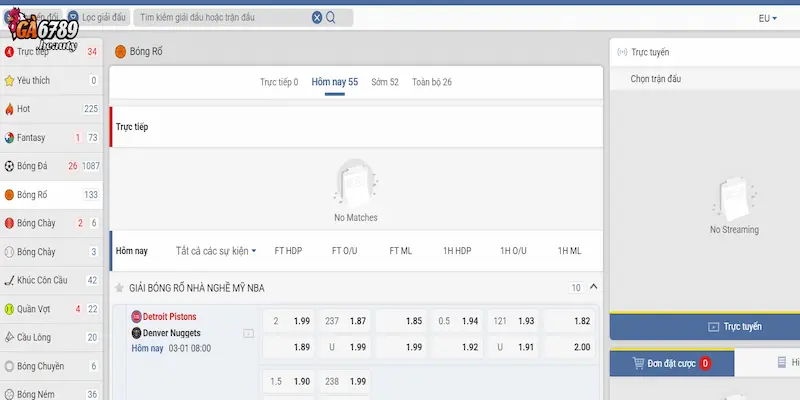Select alternate over 238 at 1.99
This screenshot has height=400, width=800.
345,382
